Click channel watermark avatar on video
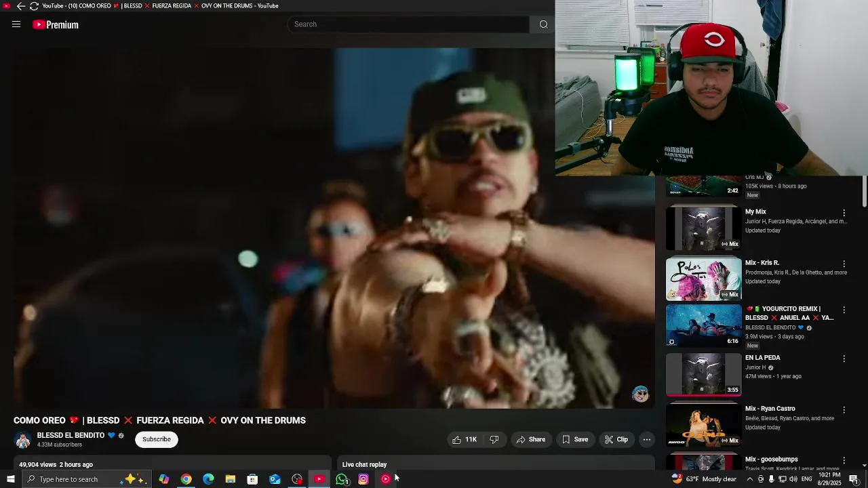Viewport: 868px width, 488px height. (x=640, y=394)
